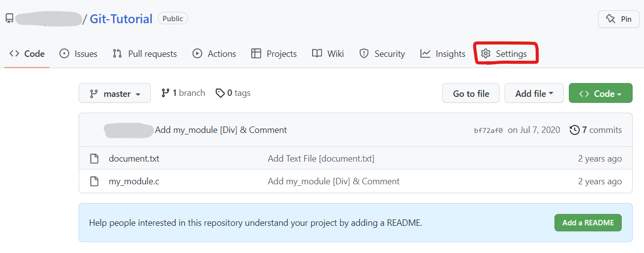
Task: Click the '2 years ago' timestamp for my_module.c
Action: [x=600, y=181]
